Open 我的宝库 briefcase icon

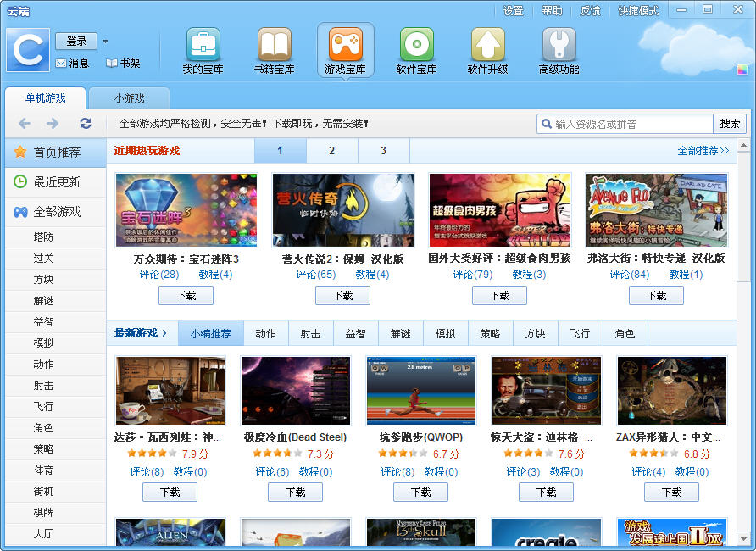(203, 45)
